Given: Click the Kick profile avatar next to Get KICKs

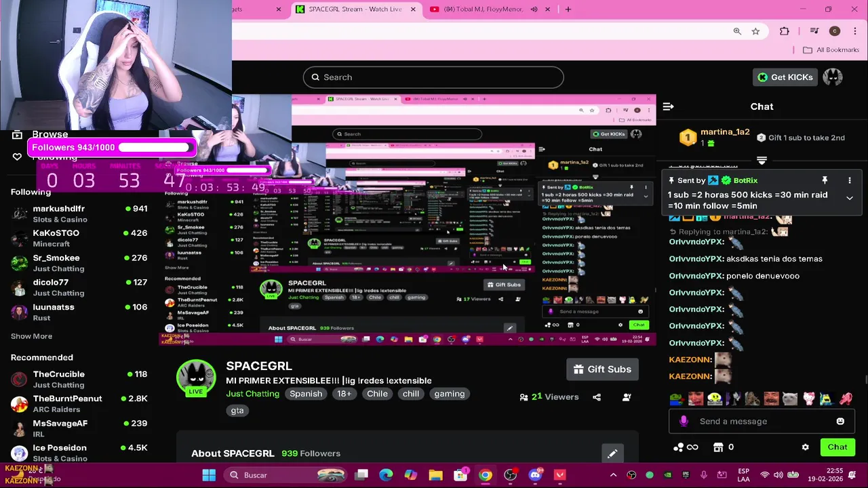Looking at the screenshot, I should coord(833,77).
